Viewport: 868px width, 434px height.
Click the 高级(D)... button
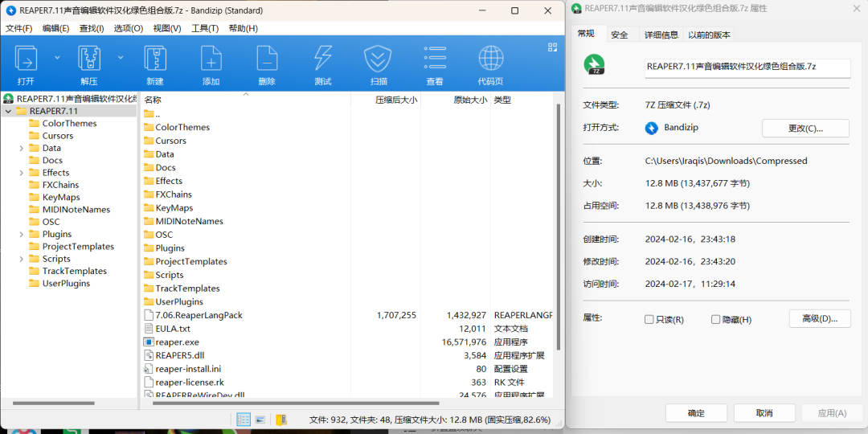tap(820, 319)
